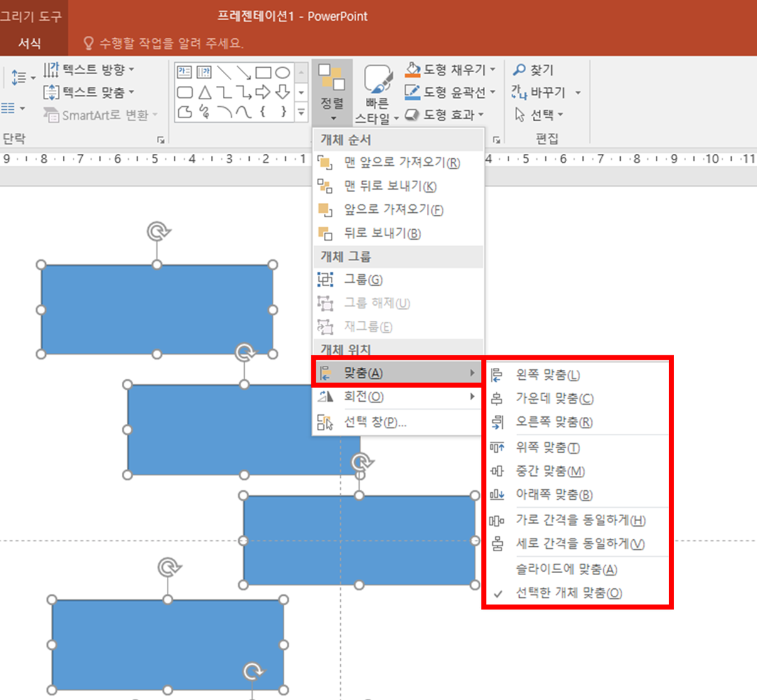The image size is (757, 700).
Task: Click the 수행할 작업을 알려 주세요 search box
Action: tap(163, 43)
